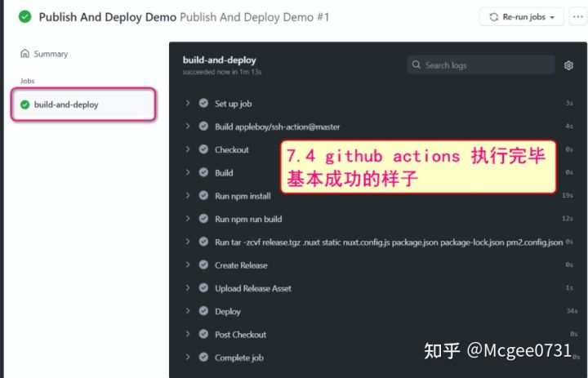This screenshot has height=378, width=588.
Task: Click the status check icon for Deploy
Action: click(x=203, y=311)
